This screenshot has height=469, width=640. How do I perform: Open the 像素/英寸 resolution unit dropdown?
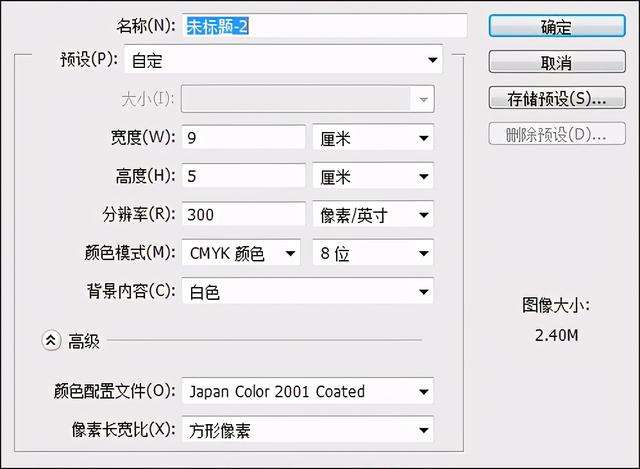[373, 214]
